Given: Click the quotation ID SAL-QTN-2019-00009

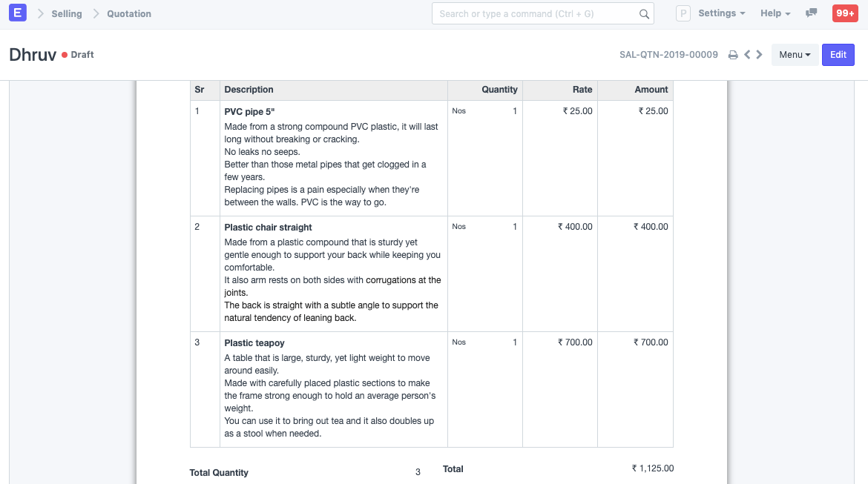Looking at the screenshot, I should [668, 54].
